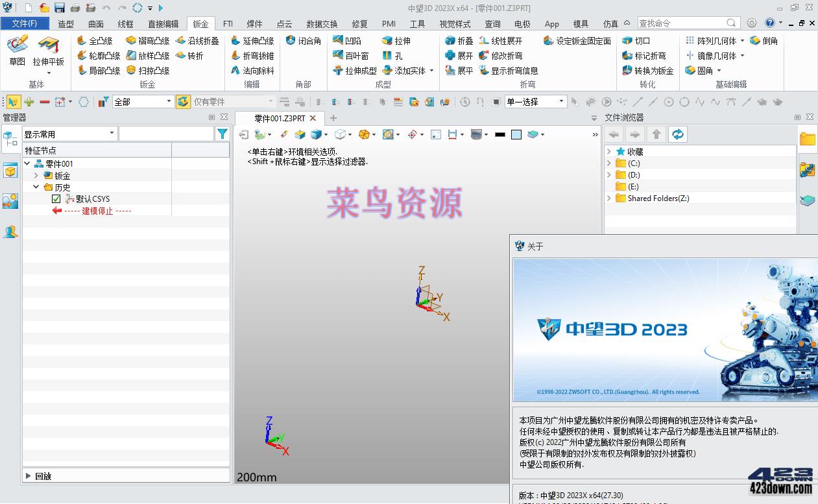Screen dimensions: 818x504
Task: Switch to the 造型 ribbon tab
Action: (x=65, y=23)
